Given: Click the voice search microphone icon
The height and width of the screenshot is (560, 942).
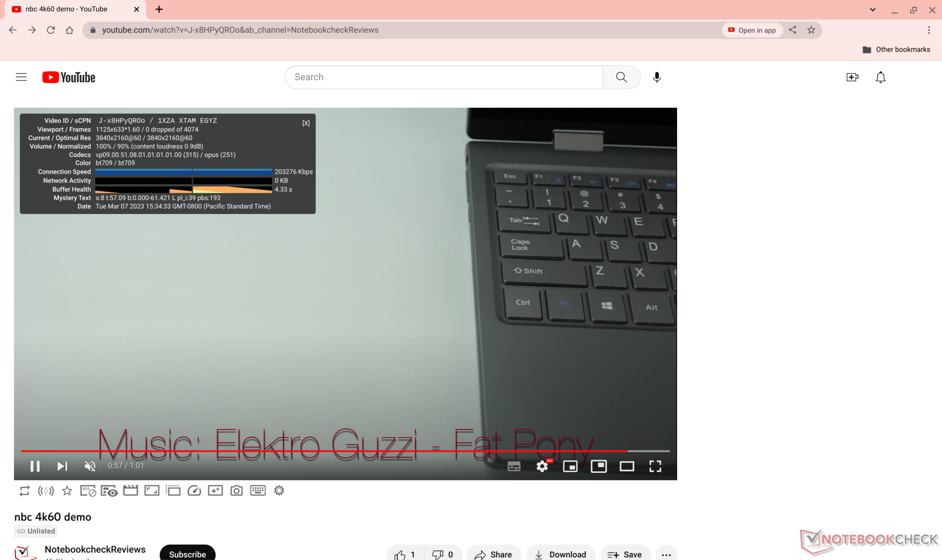Looking at the screenshot, I should tap(656, 77).
